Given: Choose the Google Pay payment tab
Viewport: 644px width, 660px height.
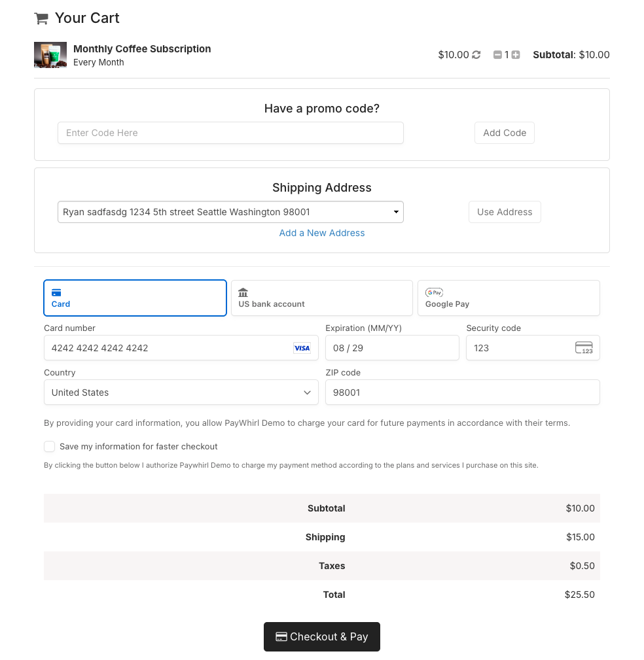Looking at the screenshot, I should (509, 298).
